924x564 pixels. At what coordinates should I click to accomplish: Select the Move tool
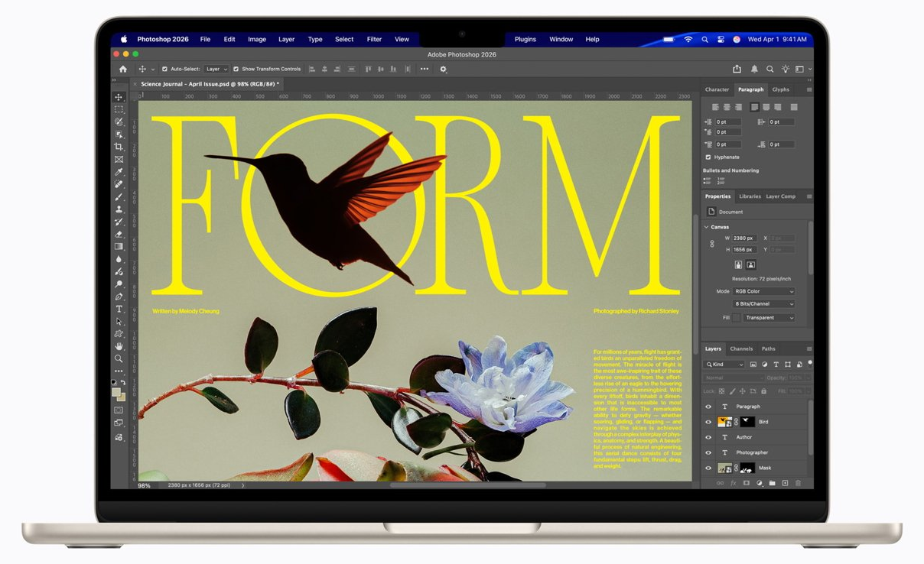[x=119, y=97]
